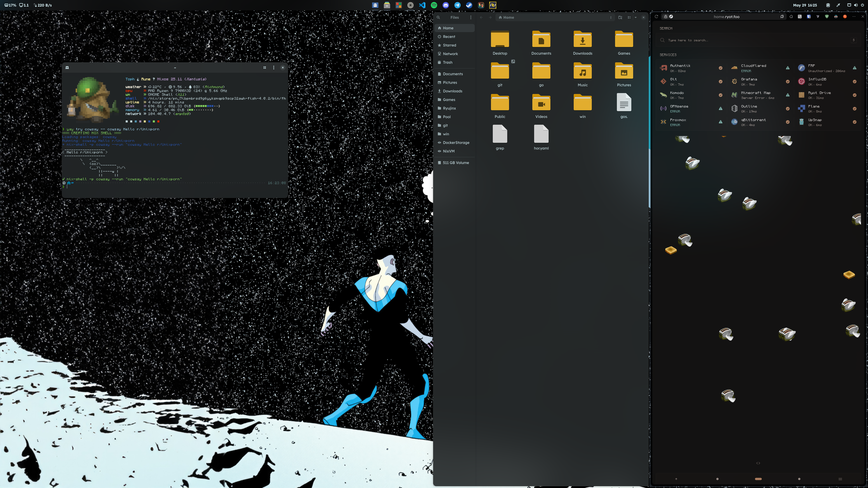
Task: Open Telegram from the top dock
Action: click(x=457, y=5)
